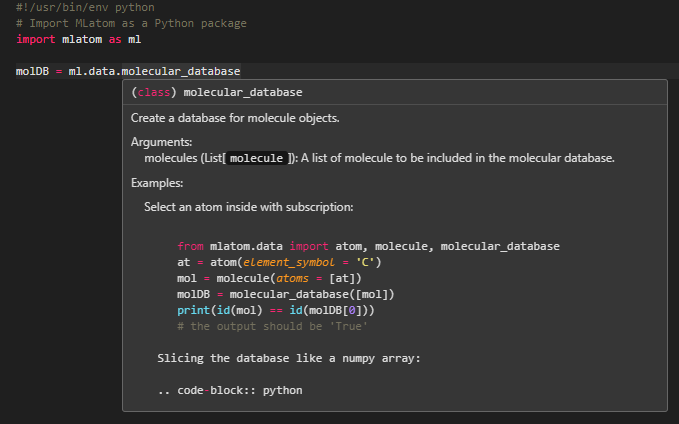Click the highlighted 'molecule' type in Arguments
Image resolution: width=679 pixels, height=424 pixels.
[x=256, y=158]
